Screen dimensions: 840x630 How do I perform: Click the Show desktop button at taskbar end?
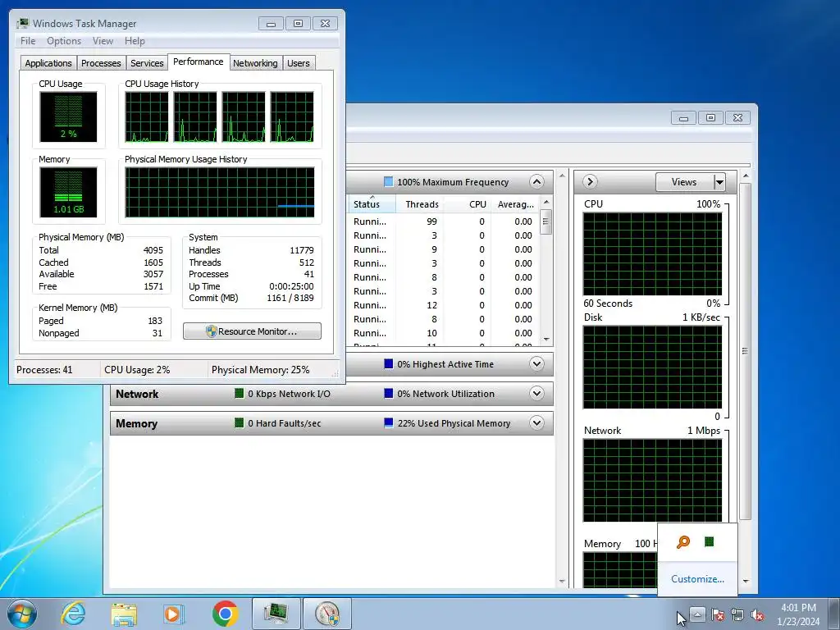pos(834,614)
